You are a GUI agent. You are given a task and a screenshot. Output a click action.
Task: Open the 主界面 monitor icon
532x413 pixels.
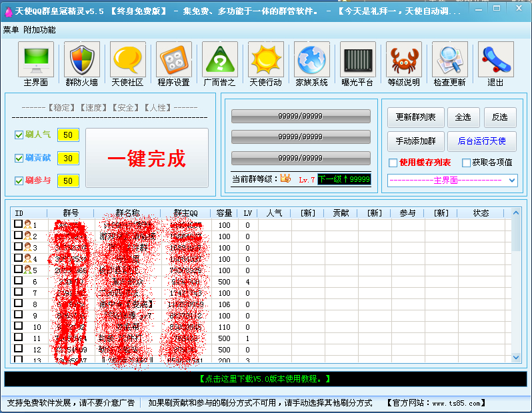(36, 59)
